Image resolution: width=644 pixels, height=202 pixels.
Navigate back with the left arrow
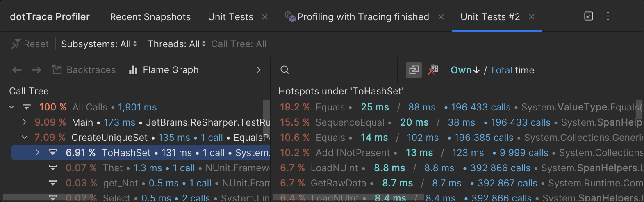(x=17, y=70)
